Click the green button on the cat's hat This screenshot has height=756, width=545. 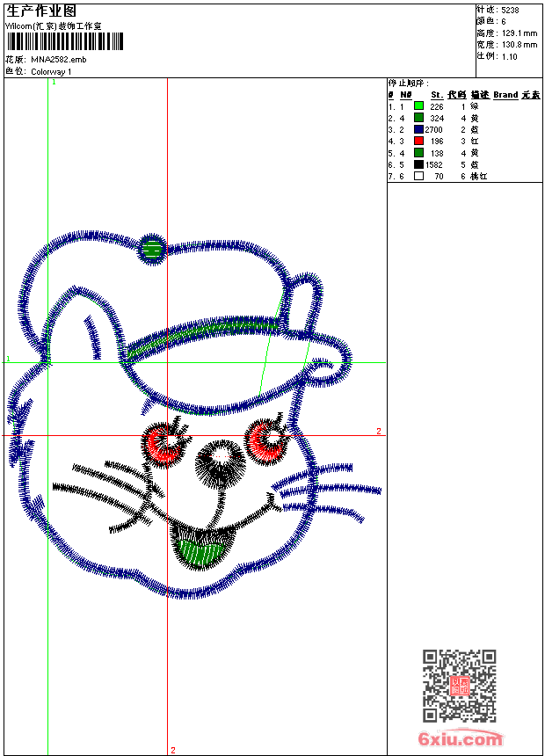click(152, 250)
